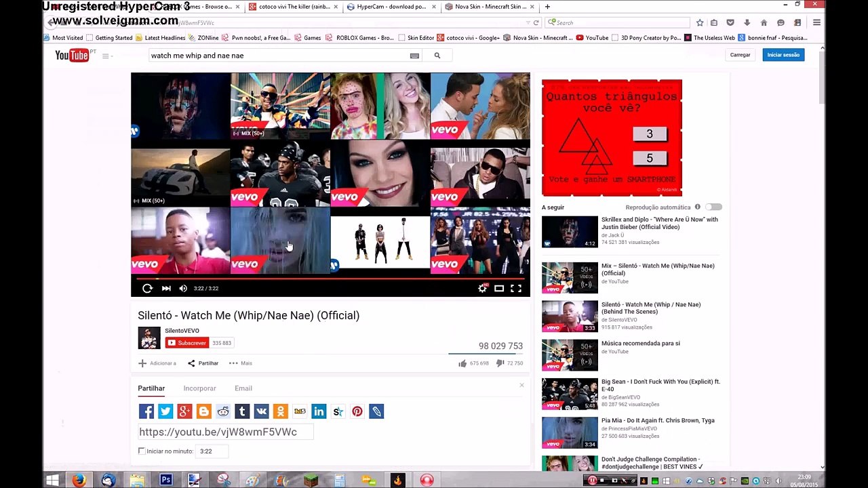The width and height of the screenshot is (868, 488).
Task: Open the Windows Start menu
Action: tap(52, 481)
